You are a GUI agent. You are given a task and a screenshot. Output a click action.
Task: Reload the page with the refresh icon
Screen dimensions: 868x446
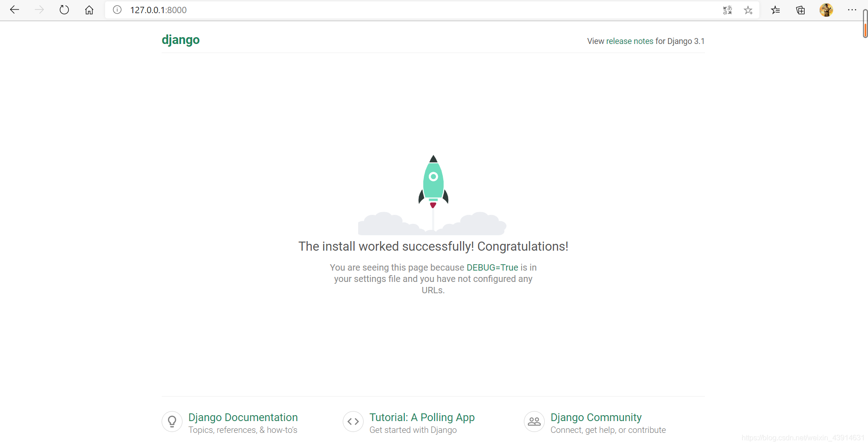click(64, 10)
